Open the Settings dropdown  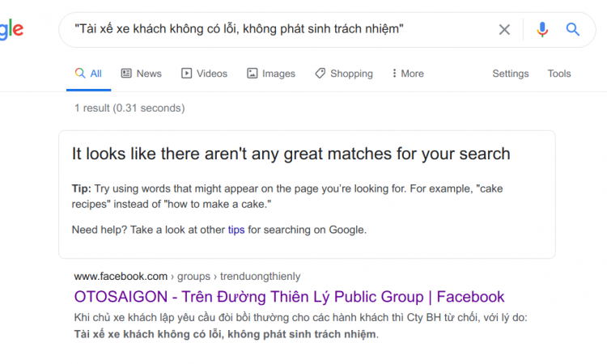510,74
